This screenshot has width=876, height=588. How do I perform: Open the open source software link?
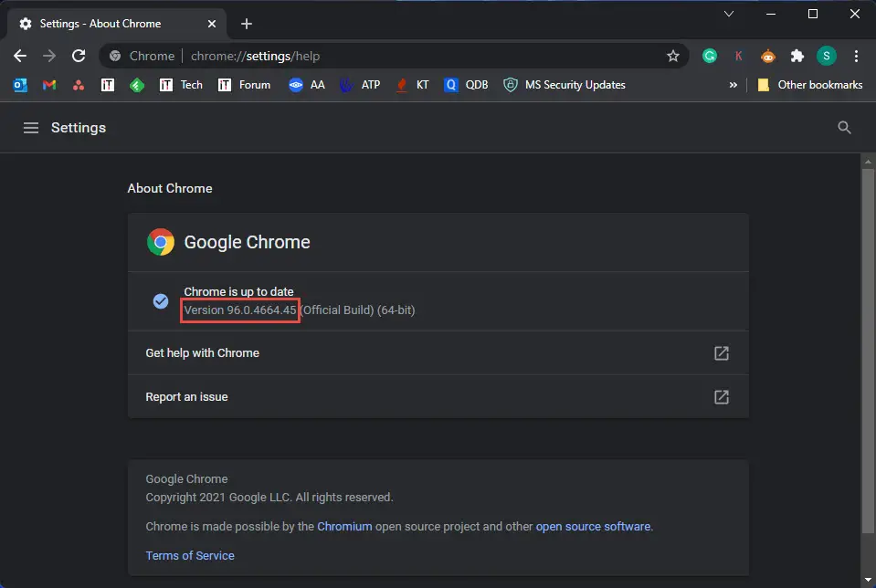pyautogui.click(x=593, y=527)
